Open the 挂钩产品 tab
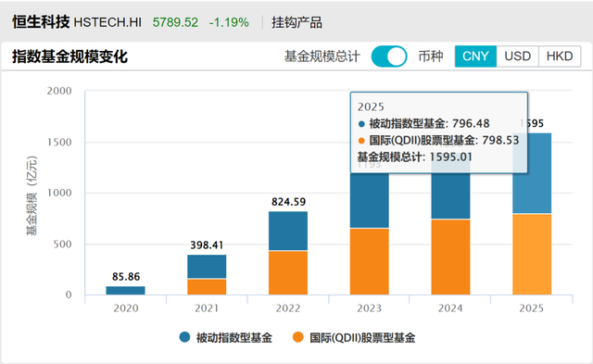 296,22
